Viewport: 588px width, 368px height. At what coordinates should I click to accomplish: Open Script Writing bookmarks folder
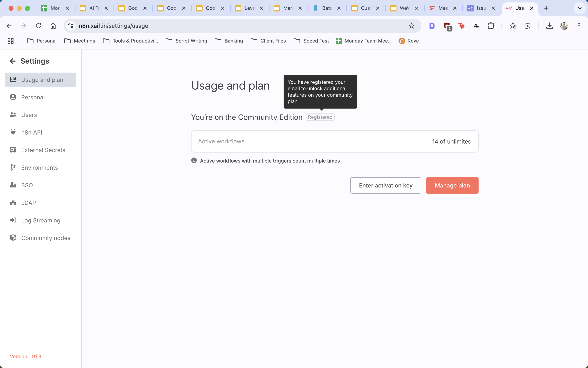point(186,41)
